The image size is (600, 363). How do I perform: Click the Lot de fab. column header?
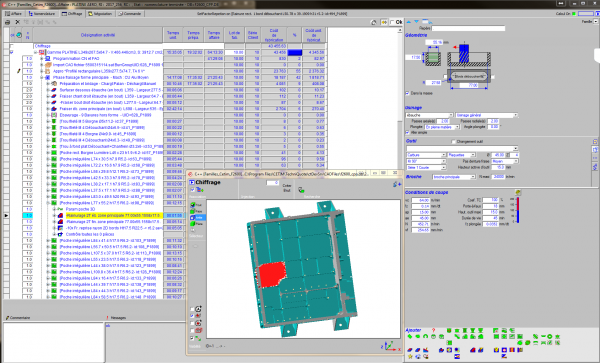pos(234,35)
